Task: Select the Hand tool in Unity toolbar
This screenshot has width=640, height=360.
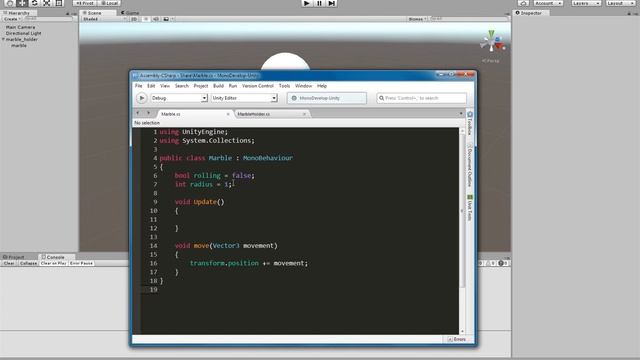Action: pyautogui.click(x=10, y=3)
